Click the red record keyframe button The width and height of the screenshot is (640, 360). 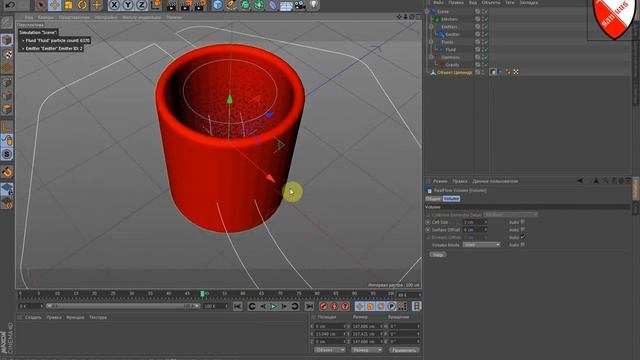point(324,306)
